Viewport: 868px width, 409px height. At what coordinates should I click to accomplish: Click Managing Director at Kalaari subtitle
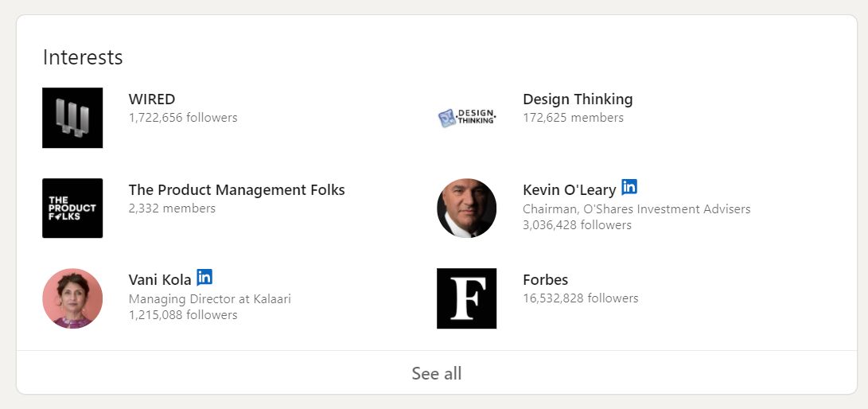210,299
